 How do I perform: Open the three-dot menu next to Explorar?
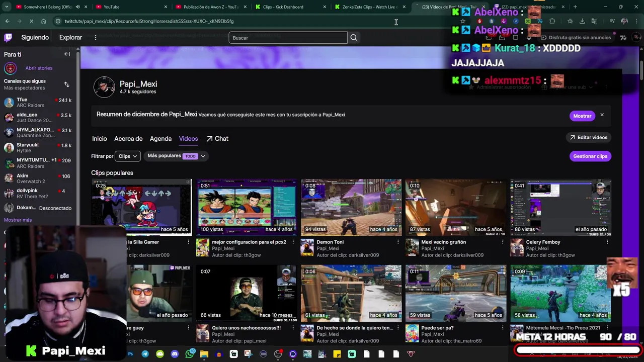[x=96, y=38]
